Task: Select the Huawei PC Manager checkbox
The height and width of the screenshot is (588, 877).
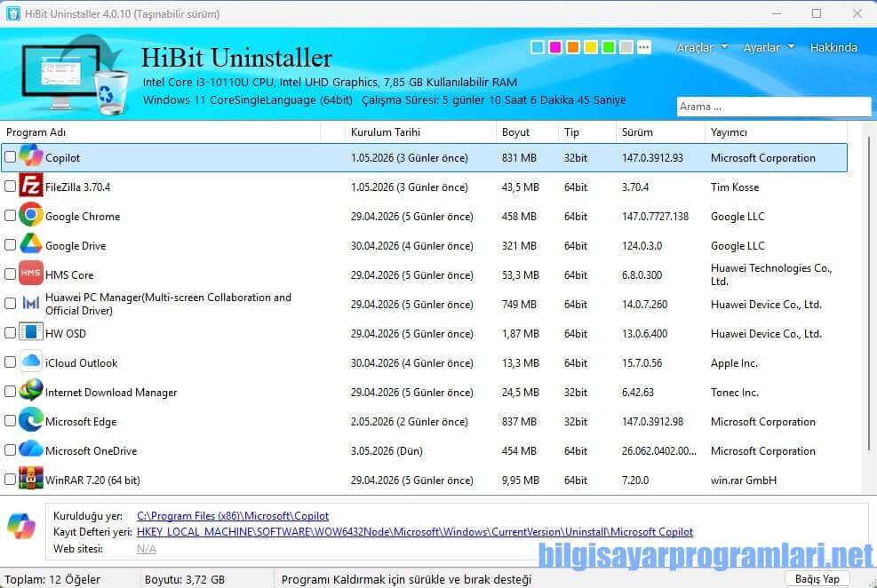Action: tap(10, 304)
